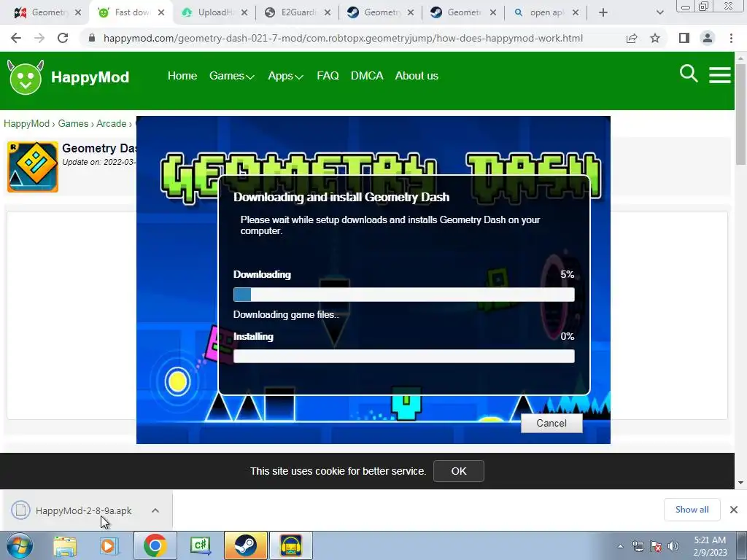Close the downloads bar
Screen dimensions: 747x560
[x=734, y=510]
